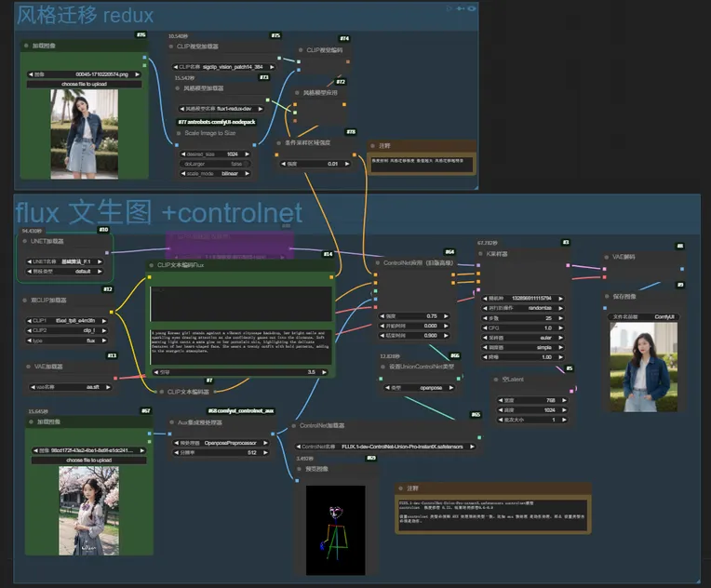Open the 调度器 simple dropdown
711x588 pixels.
tap(521, 347)
